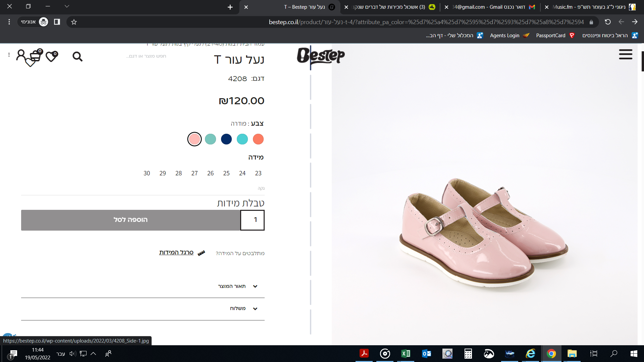
Task: Switch to the Music.fm tab
Action: (x=590, y=7)
